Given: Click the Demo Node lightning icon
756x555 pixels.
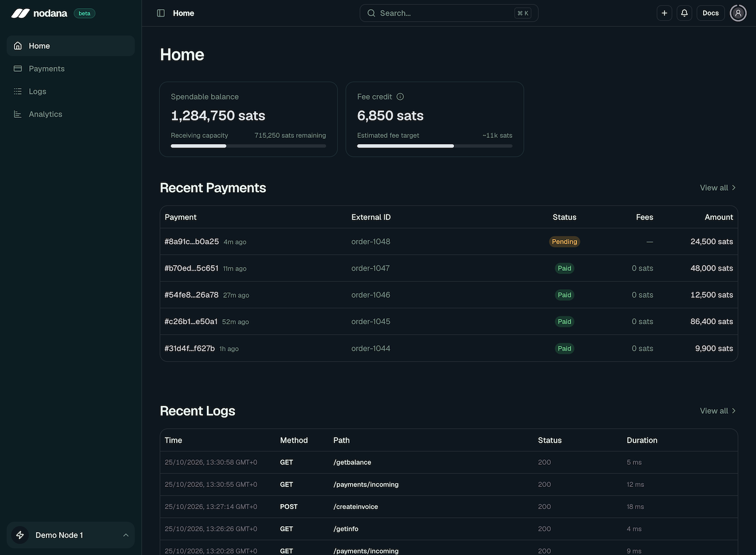Looking at the screenshot, I should click(x=20, y=535).
